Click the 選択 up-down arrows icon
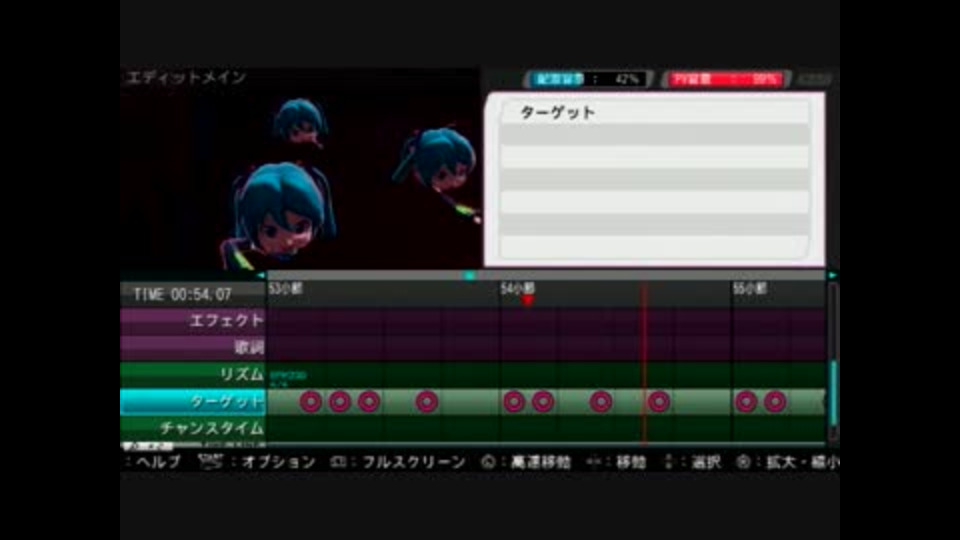The width and height of the screenshot is (960, 540). click(x=668, y=462)
